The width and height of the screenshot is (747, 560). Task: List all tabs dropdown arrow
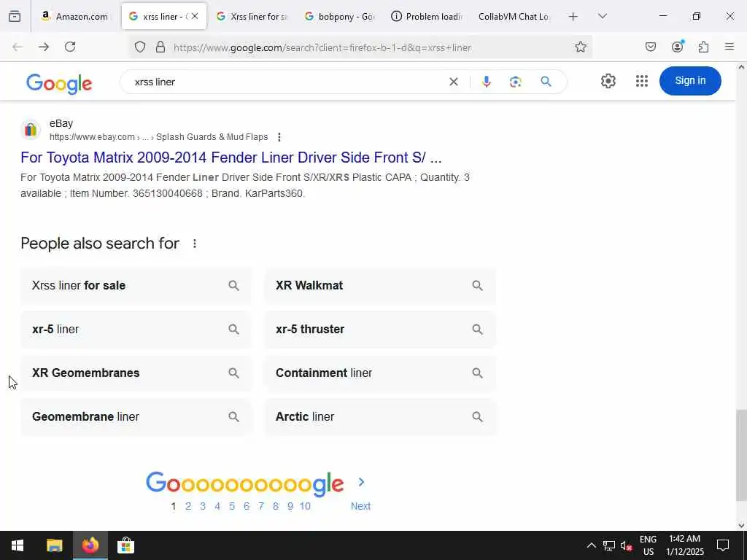603,16
